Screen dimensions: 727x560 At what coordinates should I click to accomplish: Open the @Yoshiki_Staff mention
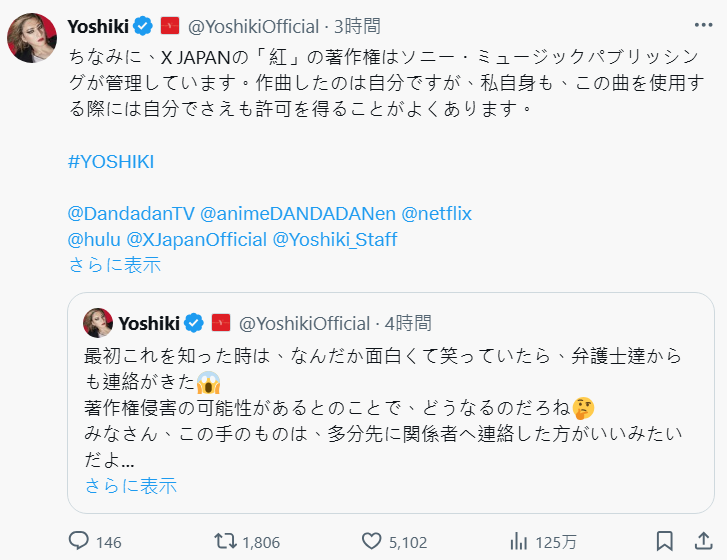pyautogui.click(x=334, y=239)
